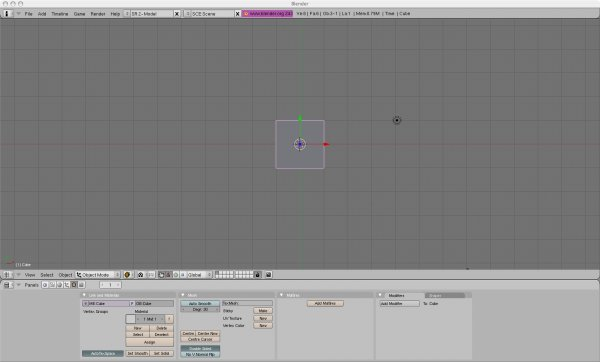Click the pivot point icon in 3D header
The width and height of the screenshot is (600, 362).
point(140,275)
